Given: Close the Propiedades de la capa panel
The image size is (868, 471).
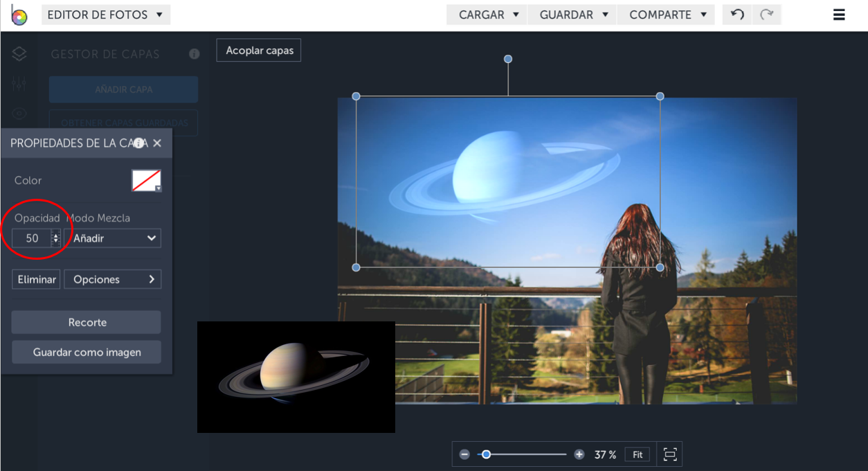Looking at the screenshot, I should pyautogui.click(x=157, y=143).
